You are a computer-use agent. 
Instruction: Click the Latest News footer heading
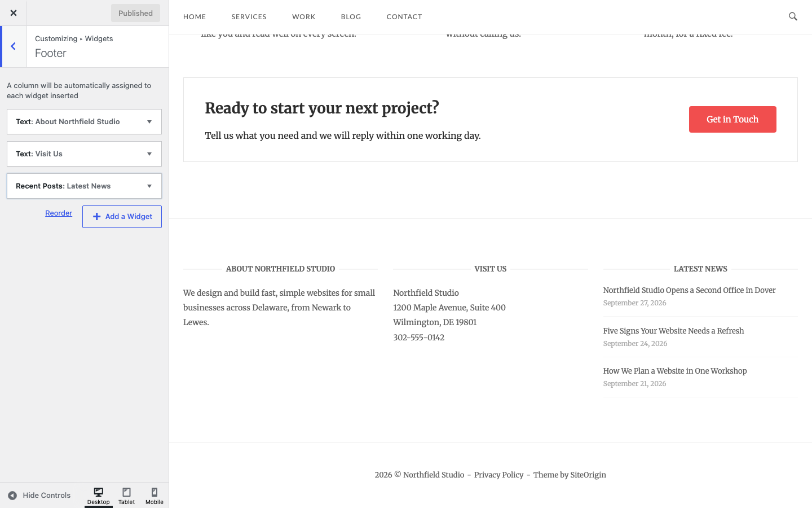pos(700,269)
